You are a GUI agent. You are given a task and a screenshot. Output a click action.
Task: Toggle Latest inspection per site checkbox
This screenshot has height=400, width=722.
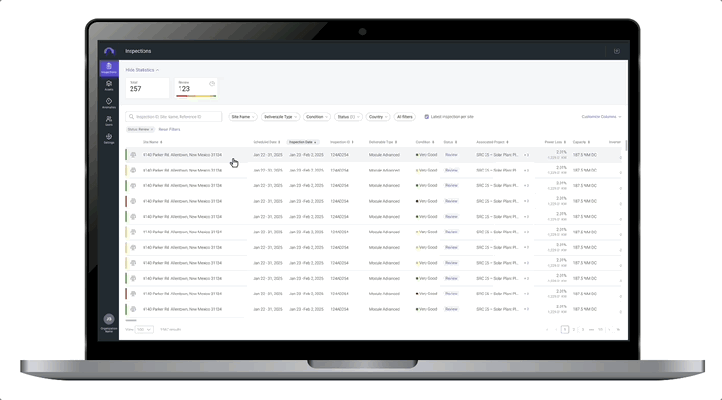[426, 117]
